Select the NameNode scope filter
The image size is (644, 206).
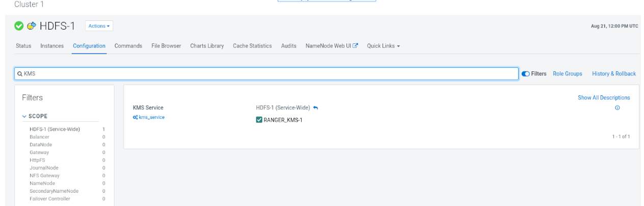[42, 183]
